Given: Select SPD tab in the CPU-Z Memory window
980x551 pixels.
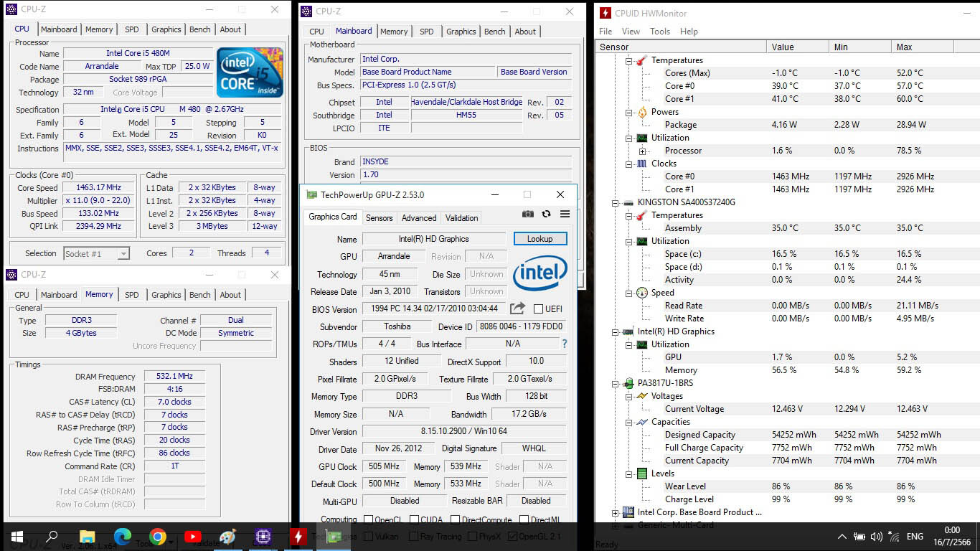Looking at the screenshot, I should coord(132,295).
